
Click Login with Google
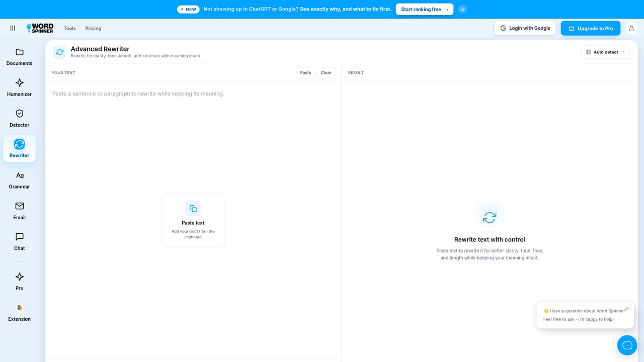pos(525,28)
